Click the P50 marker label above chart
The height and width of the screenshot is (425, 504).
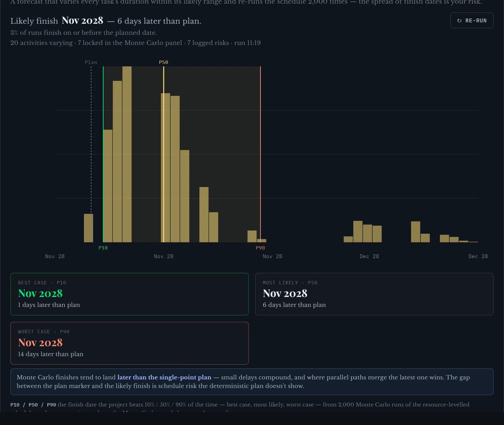(x=163, y=62)
